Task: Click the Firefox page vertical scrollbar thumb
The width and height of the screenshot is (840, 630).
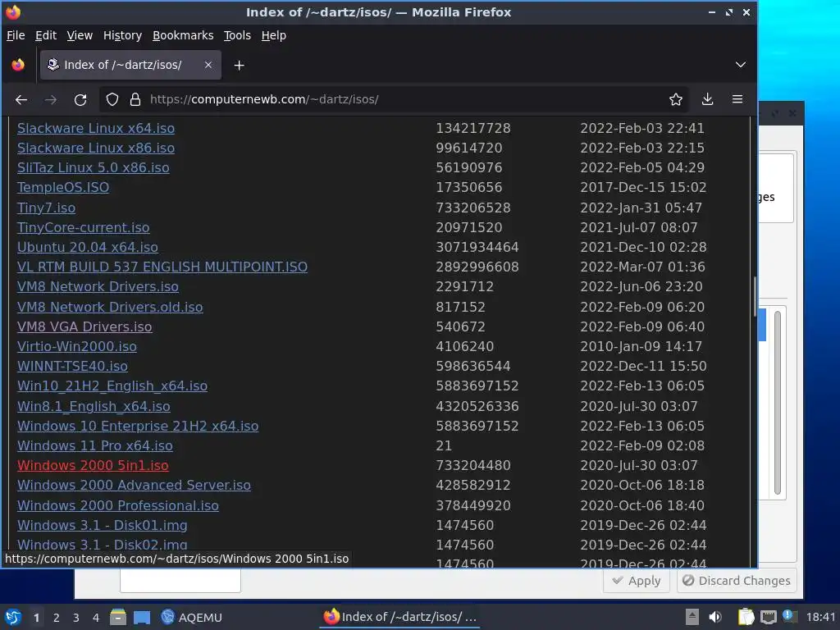Action: [755, 297]
